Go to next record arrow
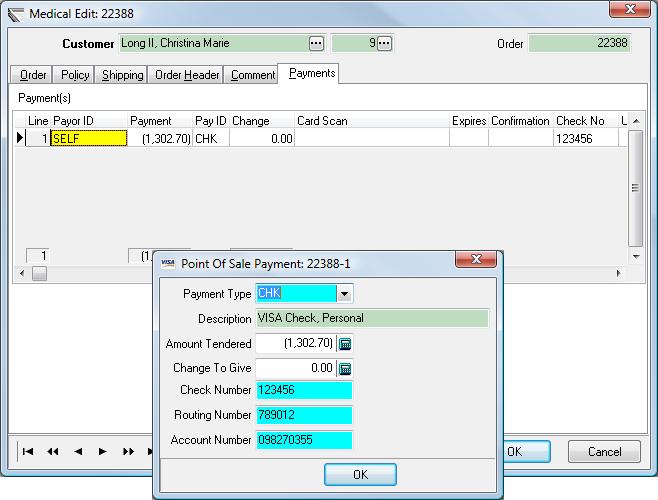 (x=102, y=452)
